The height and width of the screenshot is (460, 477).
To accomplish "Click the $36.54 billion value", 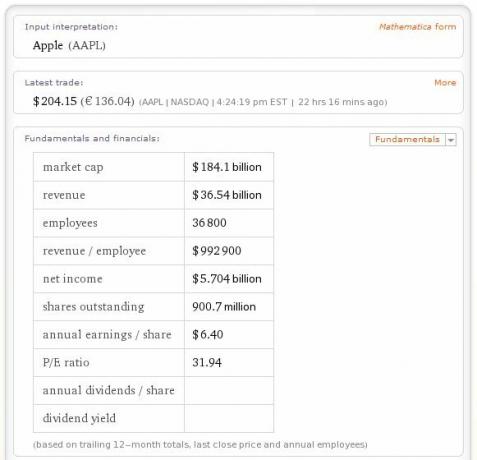I will point(227,195).
